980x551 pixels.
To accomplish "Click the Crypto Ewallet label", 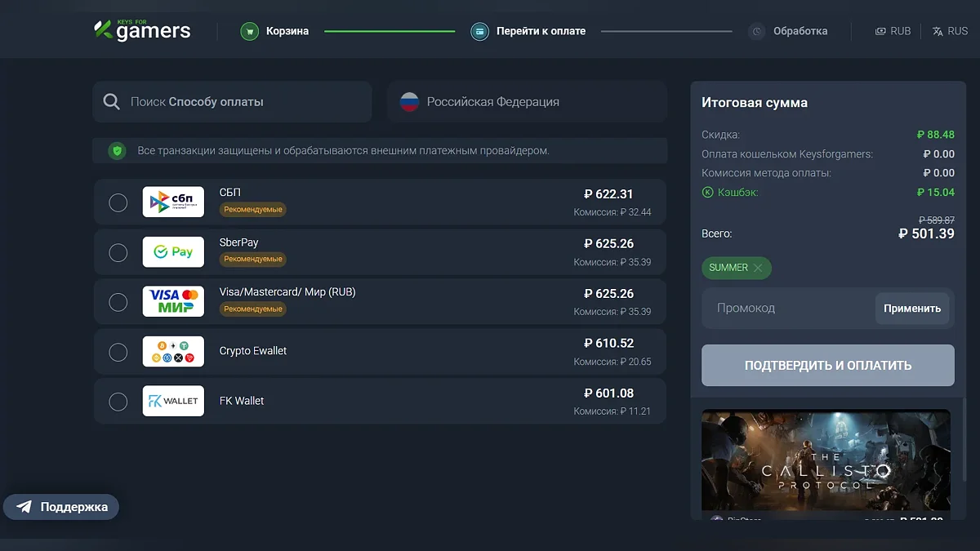I will [253, 351].
